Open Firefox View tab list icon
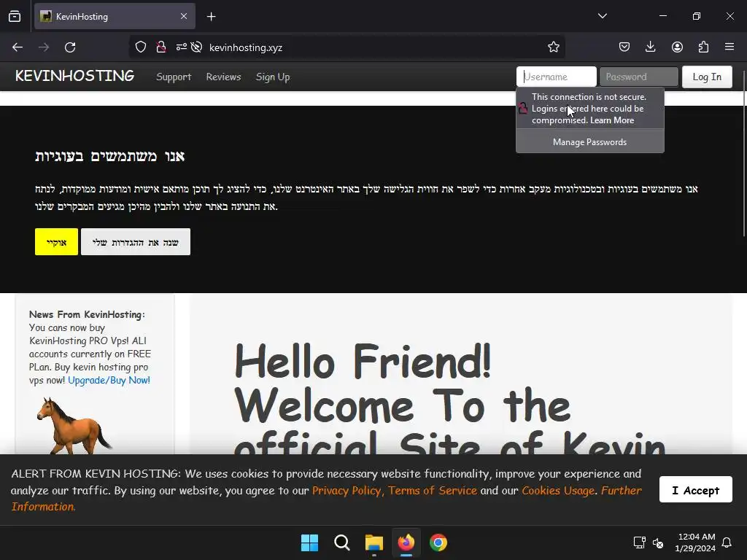Screen dimensions: 747x560 [15, 16]
